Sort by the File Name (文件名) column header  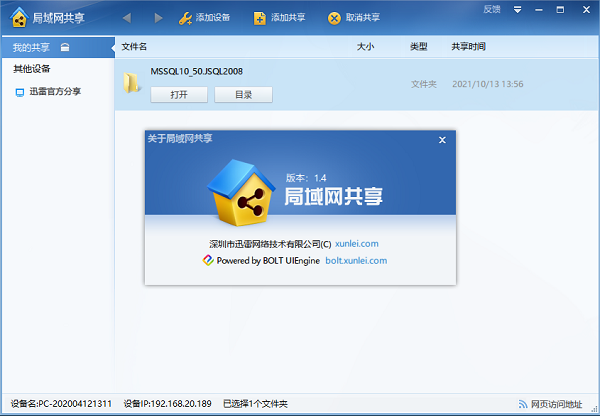[134, 47]
